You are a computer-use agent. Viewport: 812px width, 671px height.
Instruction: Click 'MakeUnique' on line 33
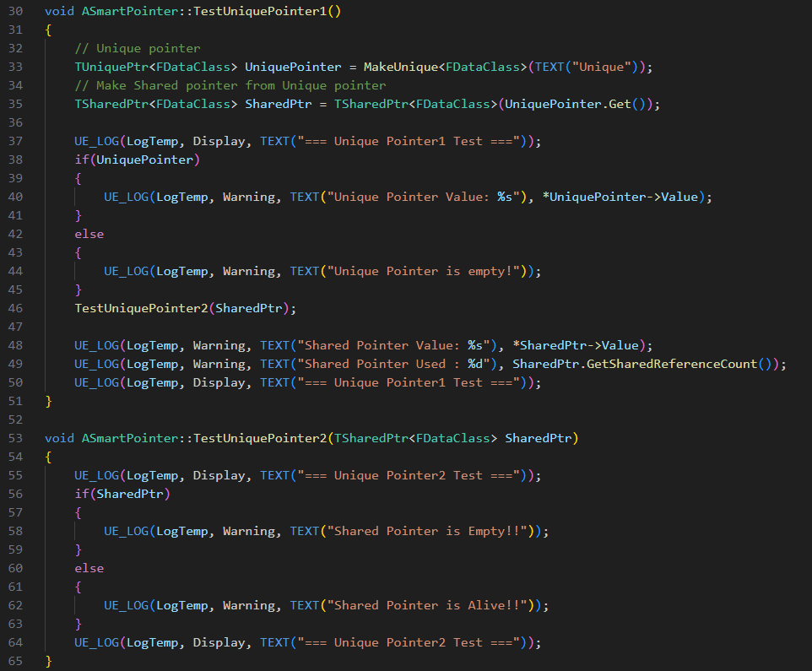[x=401, y=67]
